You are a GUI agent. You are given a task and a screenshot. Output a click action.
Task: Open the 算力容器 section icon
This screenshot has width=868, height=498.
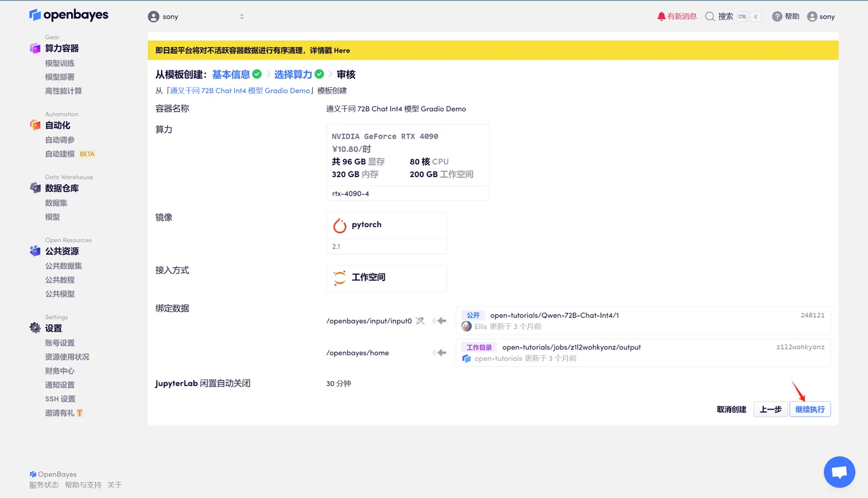click(35, 48)
